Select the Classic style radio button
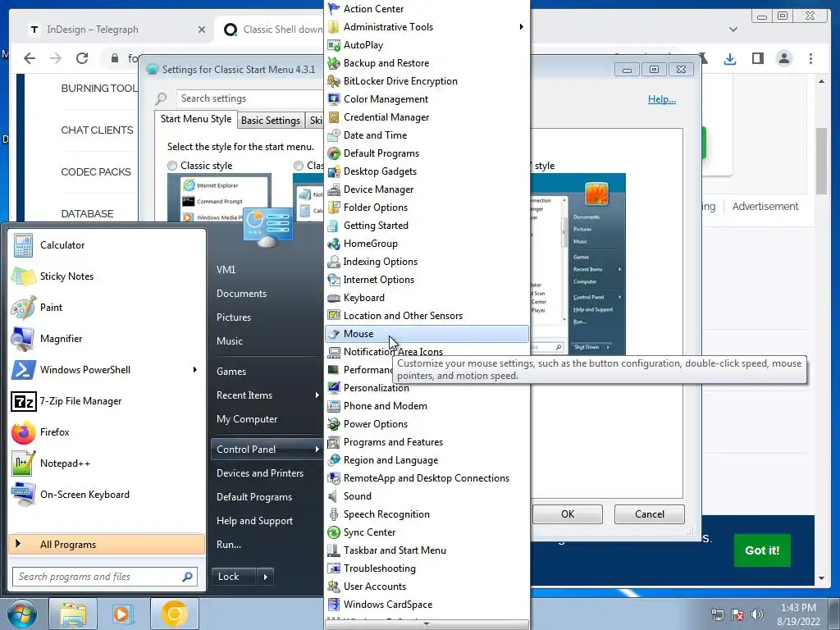This screenshot has width=840, height=630. tap(172, 166)
